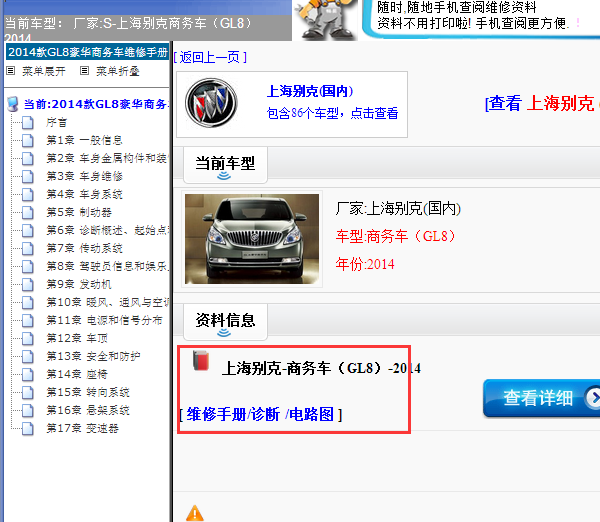This screenshot has height=522, width=600.
Task: Click the 菜单折叠 collapse-menu icon
Action: click(x=84, y=71)
